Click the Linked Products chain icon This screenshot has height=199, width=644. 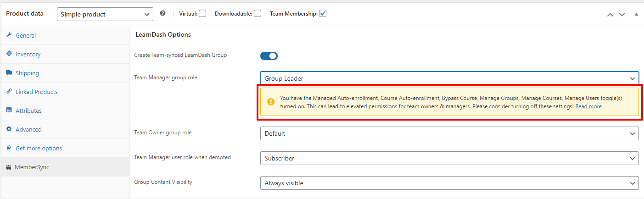[9, 91]
